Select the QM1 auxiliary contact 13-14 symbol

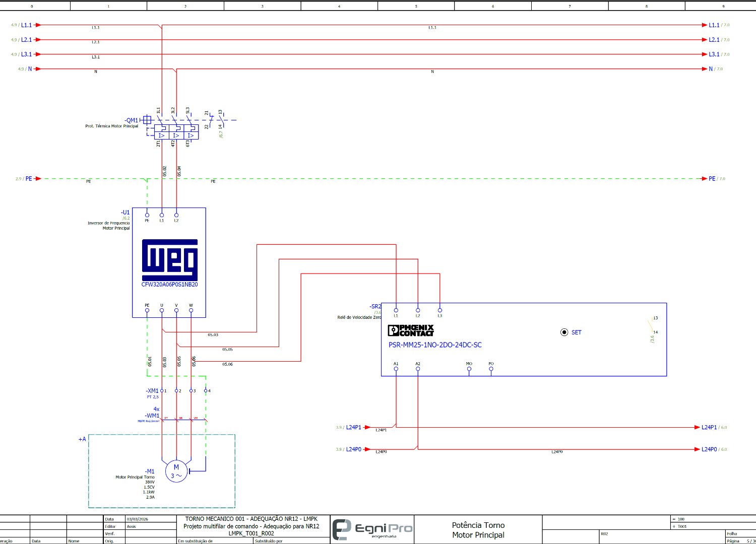[220, 121]
